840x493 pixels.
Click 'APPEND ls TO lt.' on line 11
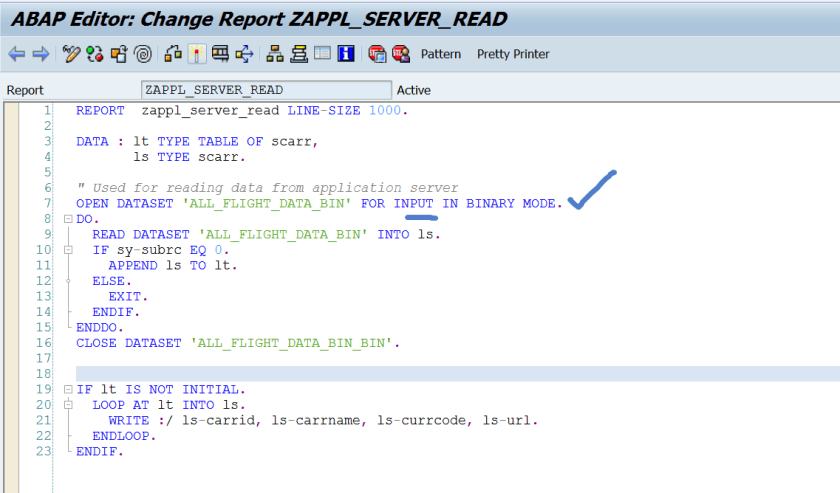[x=172, y=266]
